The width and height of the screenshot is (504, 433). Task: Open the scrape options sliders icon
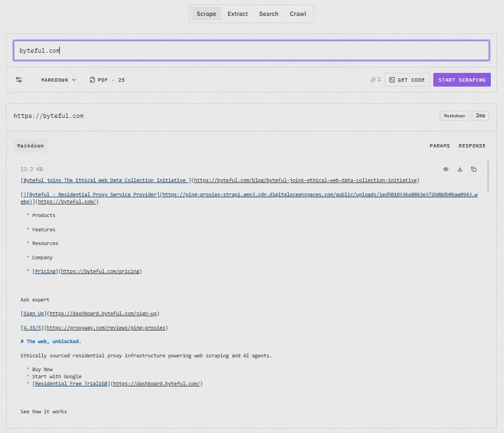click(x=19, y=80)
